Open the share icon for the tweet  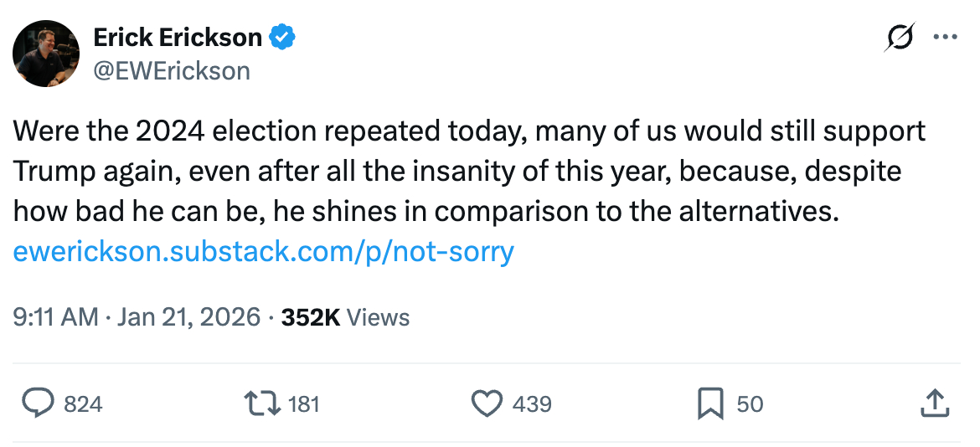pos(934,403)
